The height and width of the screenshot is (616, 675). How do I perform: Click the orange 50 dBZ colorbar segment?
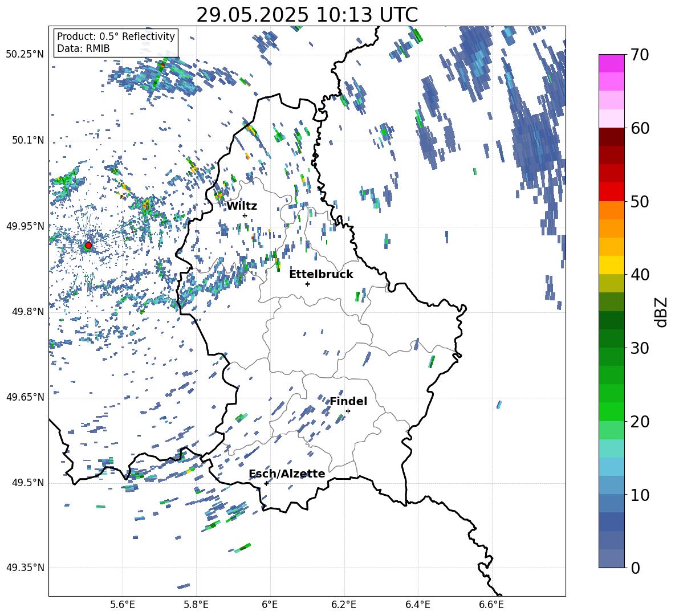(611, 210)
